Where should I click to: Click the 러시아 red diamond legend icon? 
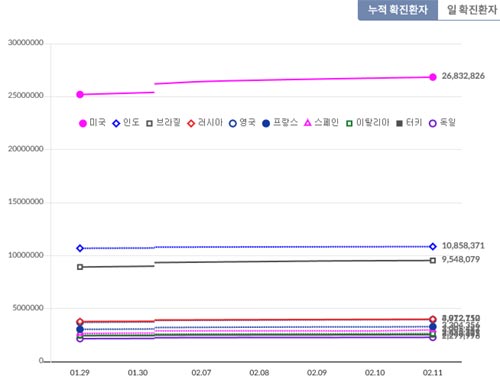pos(191,124)
